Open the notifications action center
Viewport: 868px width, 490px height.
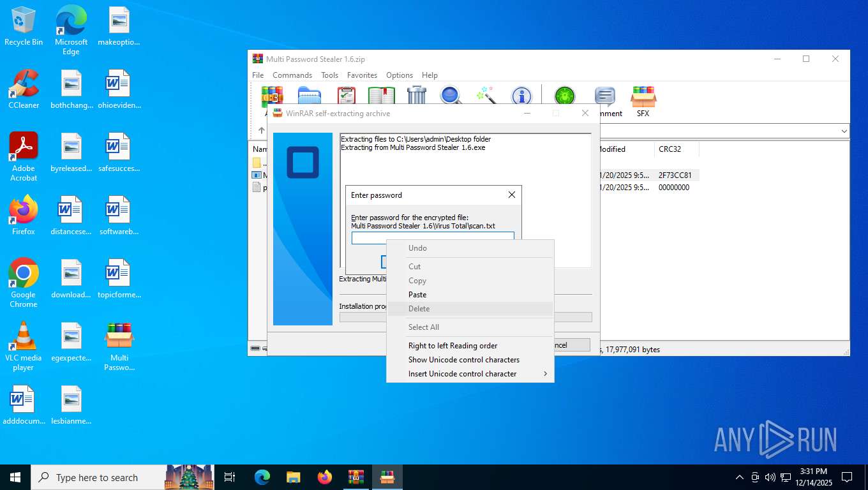[847, 477]
